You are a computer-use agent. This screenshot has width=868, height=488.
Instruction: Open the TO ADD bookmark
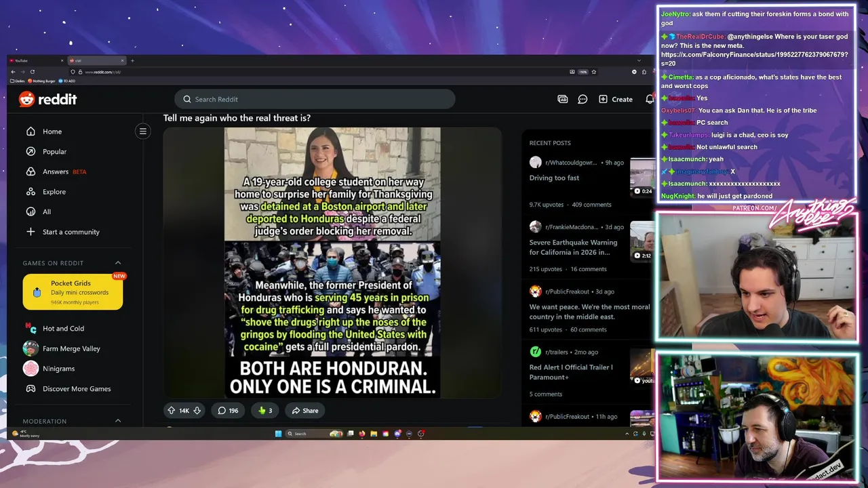point(67,81)
